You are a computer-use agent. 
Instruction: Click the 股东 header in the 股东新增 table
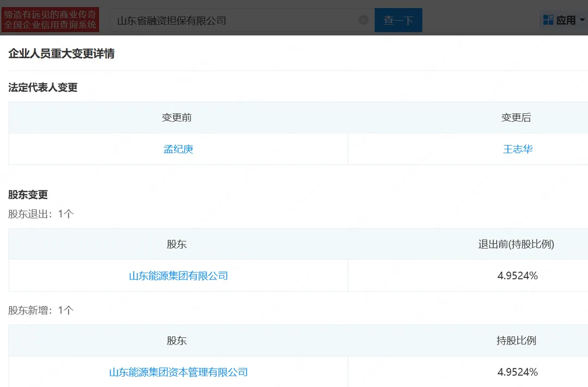[x=176, y=341]
